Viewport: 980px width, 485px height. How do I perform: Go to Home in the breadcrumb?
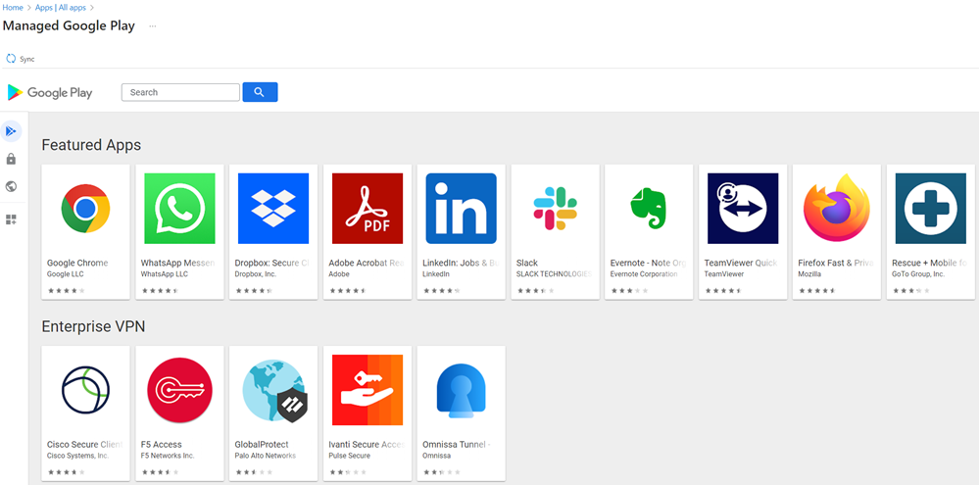pos(12,8)
